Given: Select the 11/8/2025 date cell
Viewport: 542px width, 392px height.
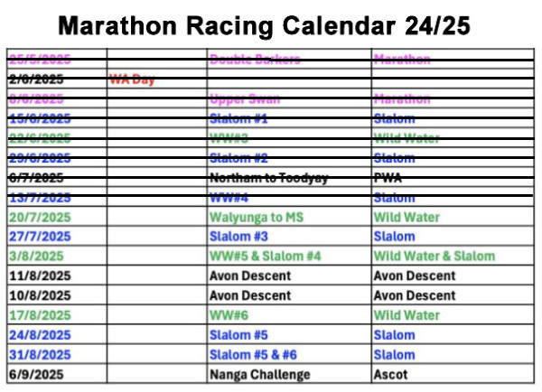Looking at the screenshot, I should click(x=40, y=275).
